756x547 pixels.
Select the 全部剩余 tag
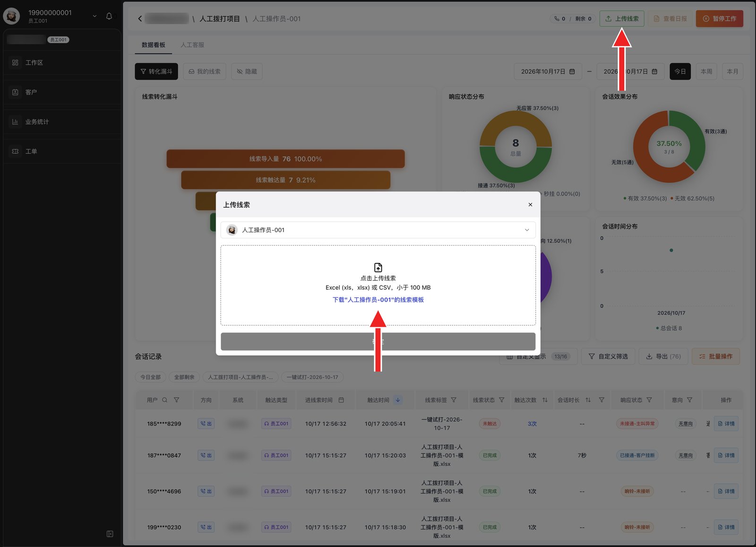tap(184, 377)
